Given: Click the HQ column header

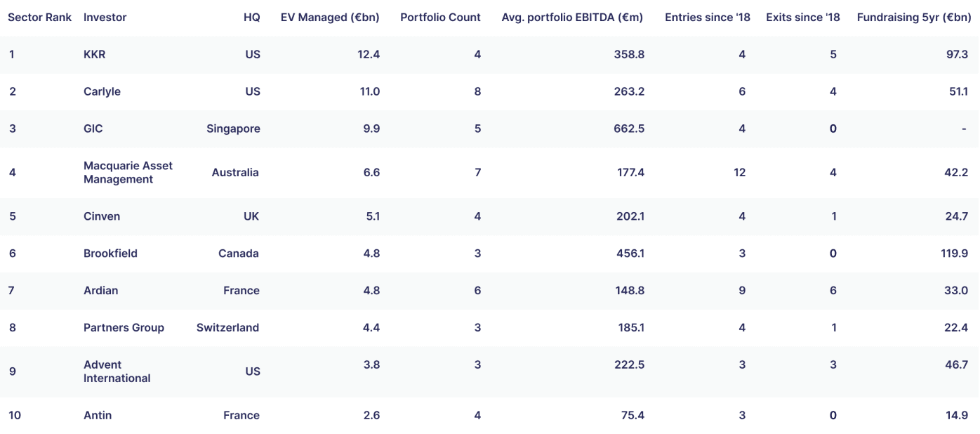Looking at the screenshot, I should click(x=252, y=18).
